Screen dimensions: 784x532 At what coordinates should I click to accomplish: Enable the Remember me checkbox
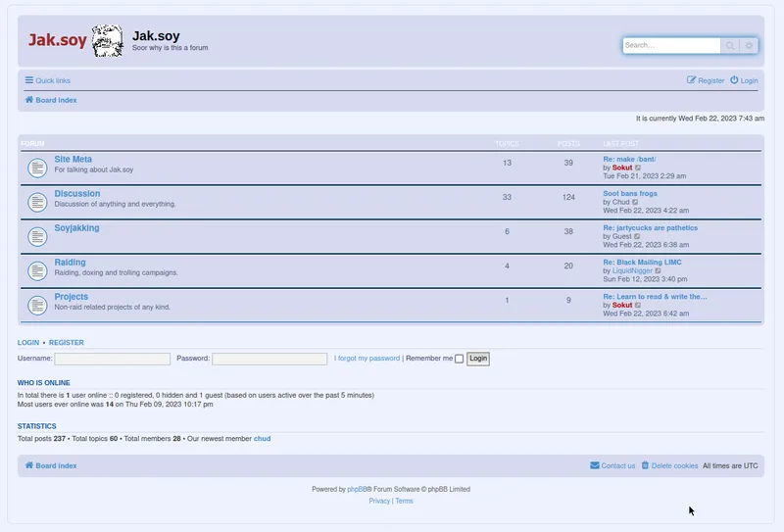point(459,359)
